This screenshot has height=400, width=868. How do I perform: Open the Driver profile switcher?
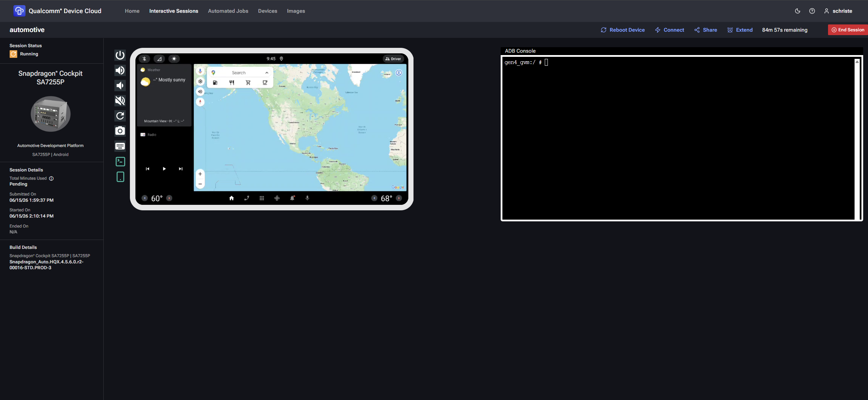[x=393, y=59]
